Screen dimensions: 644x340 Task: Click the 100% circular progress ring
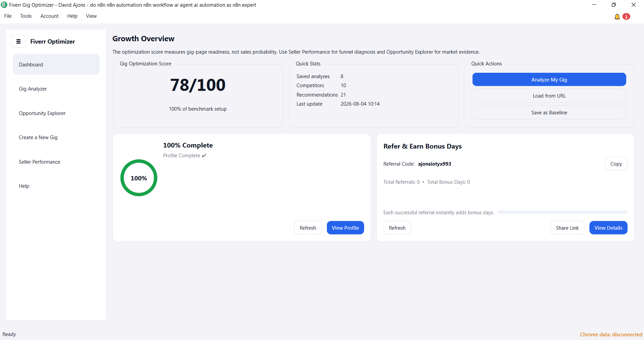click(139, 178)
